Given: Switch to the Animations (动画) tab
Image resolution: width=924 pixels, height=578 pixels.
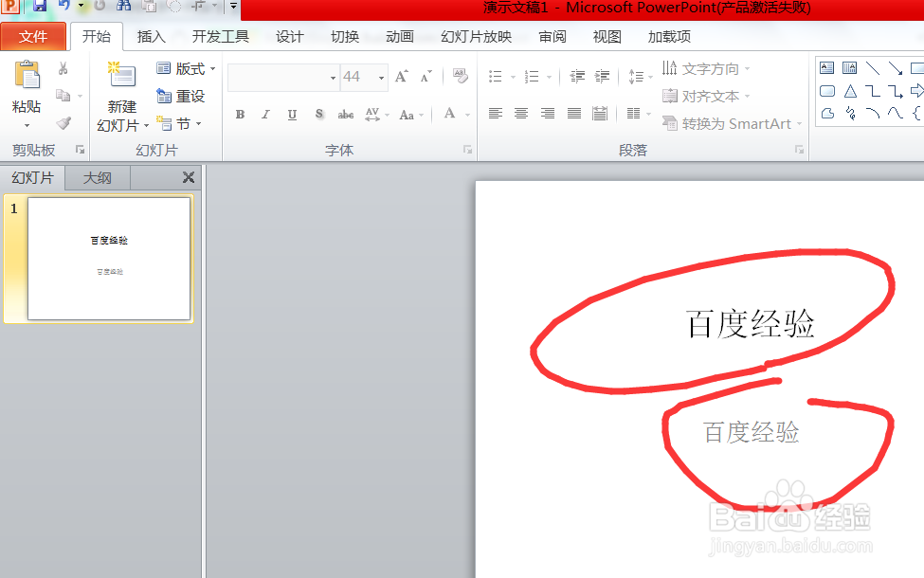Looking at the screenshot, I should pos(400,37).
